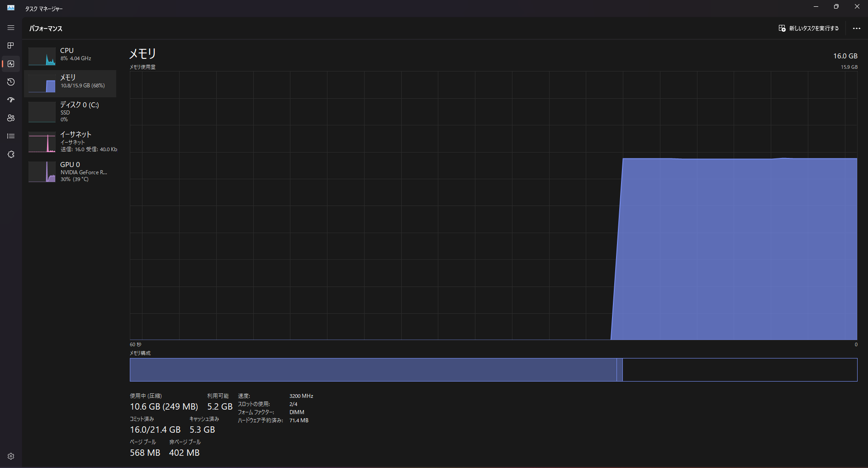Open Task Manager settings gear
The image size is (868, 468).
pos(11,456)
